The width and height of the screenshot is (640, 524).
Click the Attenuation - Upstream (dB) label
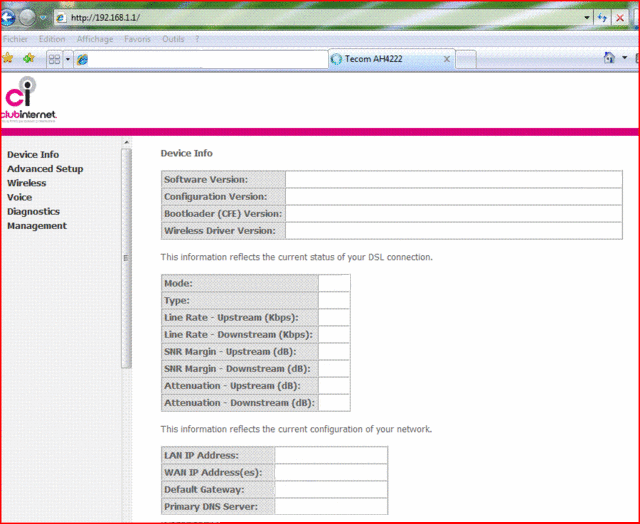[232, 386]
